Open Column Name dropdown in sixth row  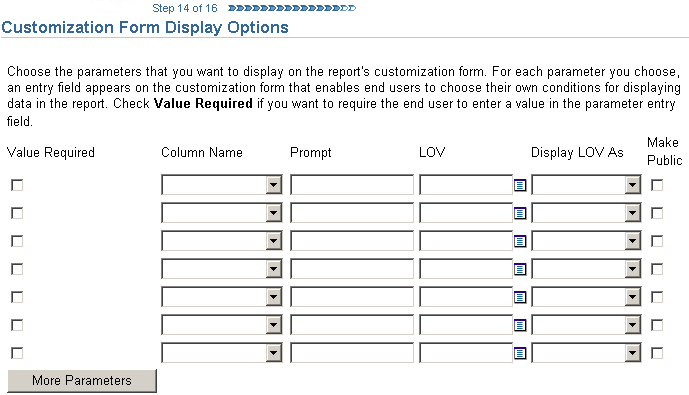(x=221, y=325)
